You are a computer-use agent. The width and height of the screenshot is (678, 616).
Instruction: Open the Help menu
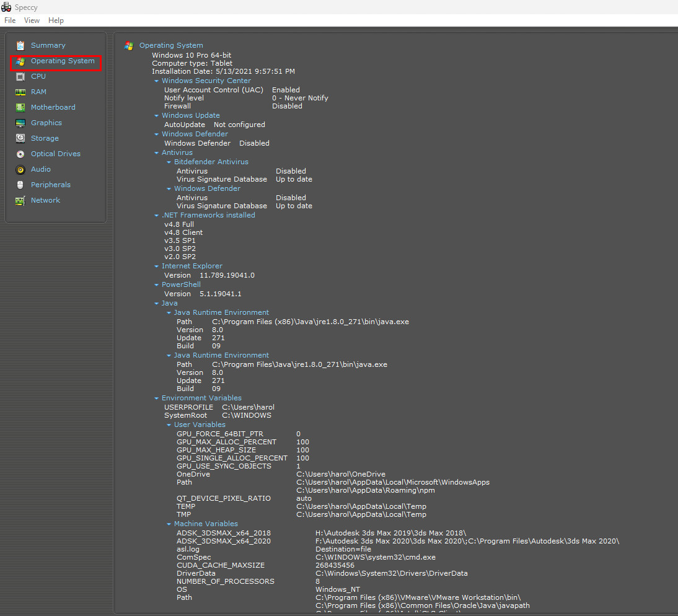56,20
